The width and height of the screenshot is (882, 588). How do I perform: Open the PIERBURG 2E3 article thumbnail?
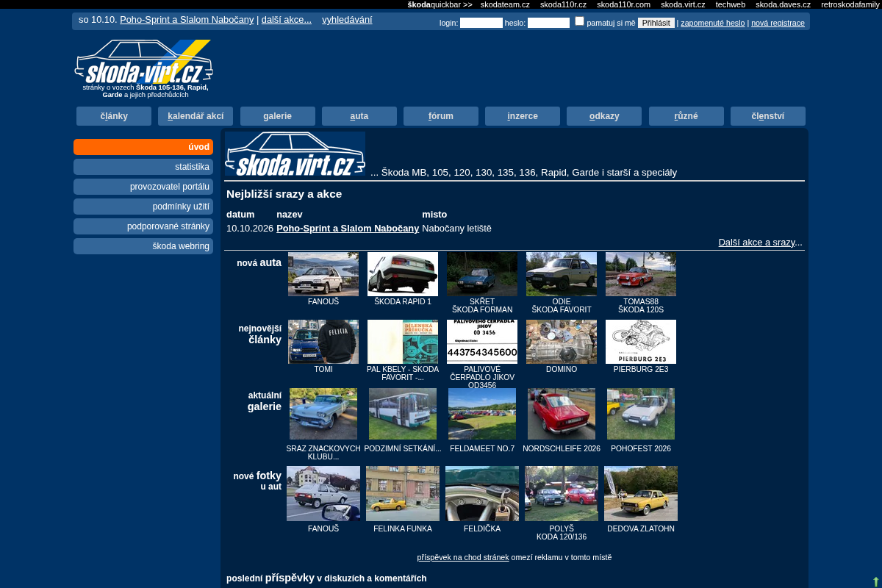click(641, 342)
